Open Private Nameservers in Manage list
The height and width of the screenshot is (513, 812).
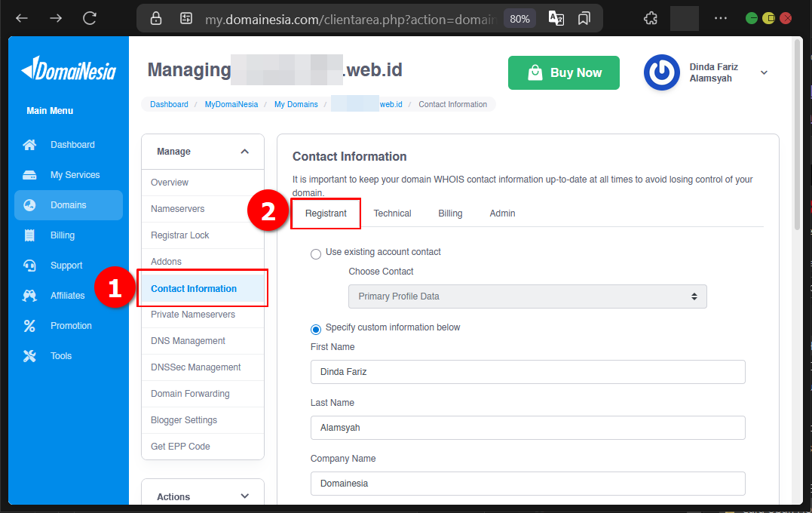(x=203, y=315)
